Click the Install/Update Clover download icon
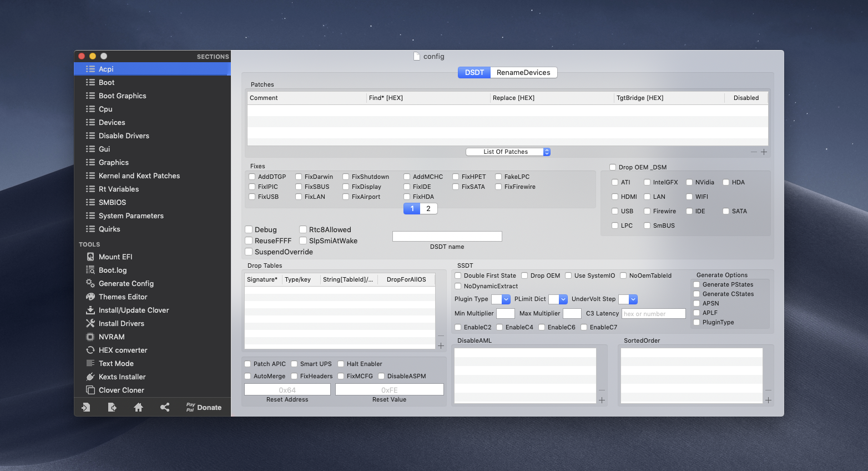The height and width of the screenshot is (471, 868). 90,310
